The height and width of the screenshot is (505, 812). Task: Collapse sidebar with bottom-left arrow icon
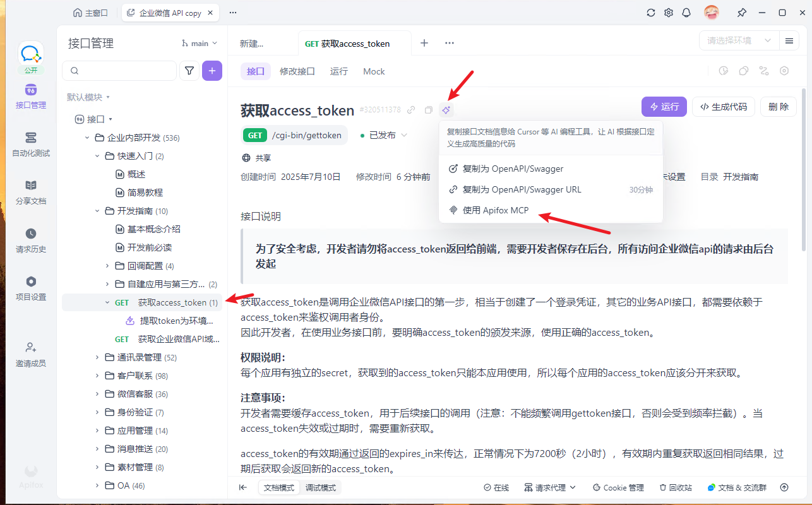243,487
